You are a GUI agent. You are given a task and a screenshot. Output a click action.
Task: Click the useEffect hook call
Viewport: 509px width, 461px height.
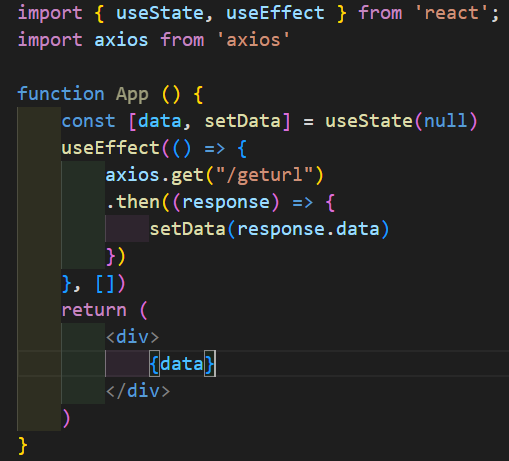pos(111,148)
